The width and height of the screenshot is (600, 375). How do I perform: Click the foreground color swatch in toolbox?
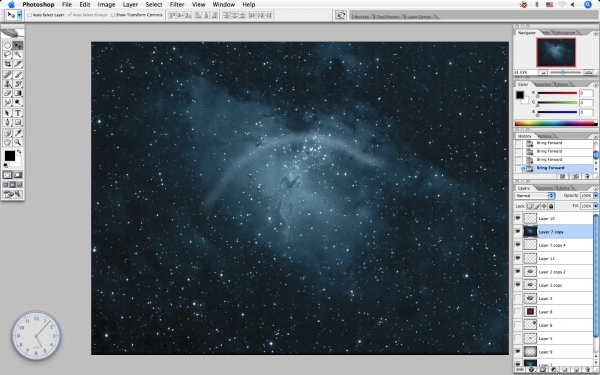(x=10, y=156)
